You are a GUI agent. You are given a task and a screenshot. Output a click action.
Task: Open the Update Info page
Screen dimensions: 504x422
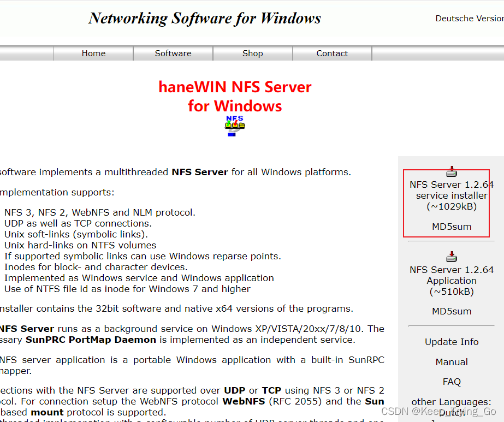[451, 341]
